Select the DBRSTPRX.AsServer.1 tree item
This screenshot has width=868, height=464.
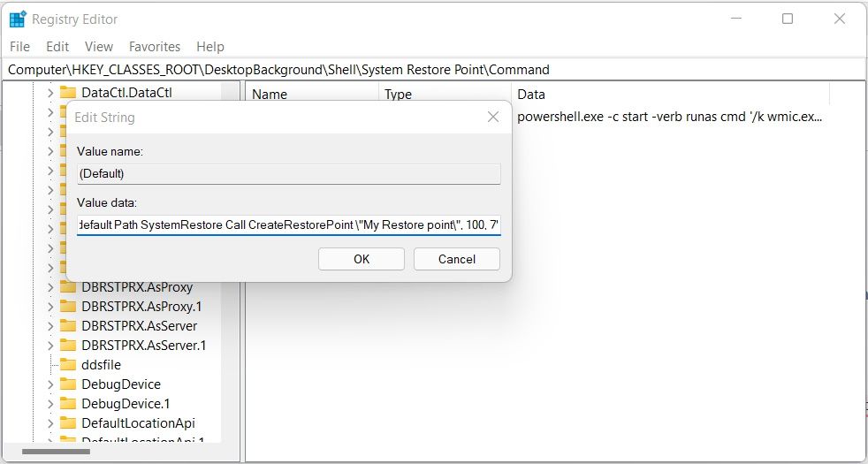pos(144,345)
